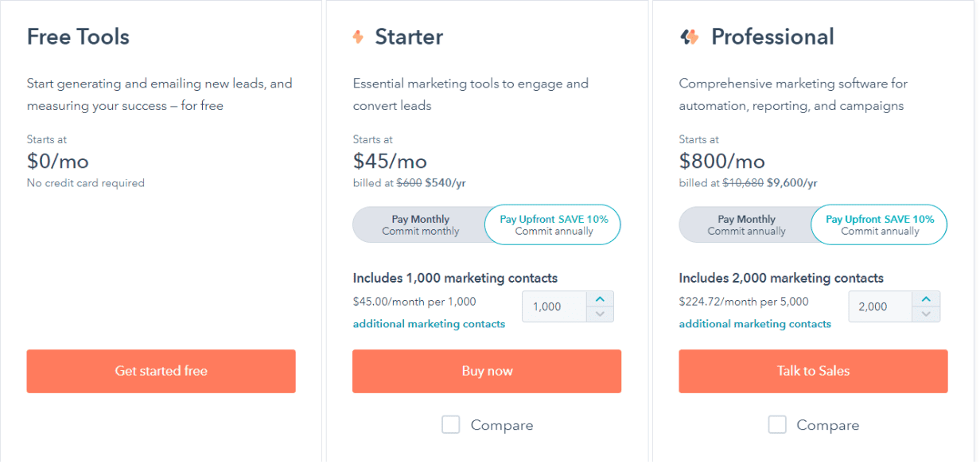Select Pay Upfront SAVE 10% for Starter
The width and height of the screenshot is (980, 476).
(553, 225)
